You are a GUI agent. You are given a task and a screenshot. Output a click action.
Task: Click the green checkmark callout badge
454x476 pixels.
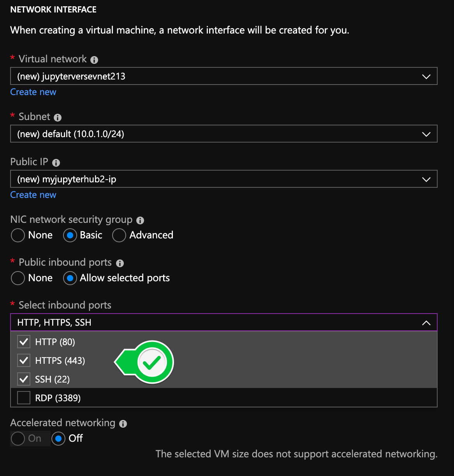[x=152, y=362]
